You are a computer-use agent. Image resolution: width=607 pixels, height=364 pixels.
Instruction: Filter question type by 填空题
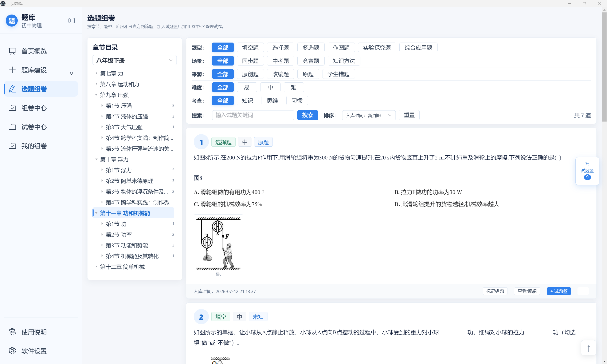[x=250, y=48]
